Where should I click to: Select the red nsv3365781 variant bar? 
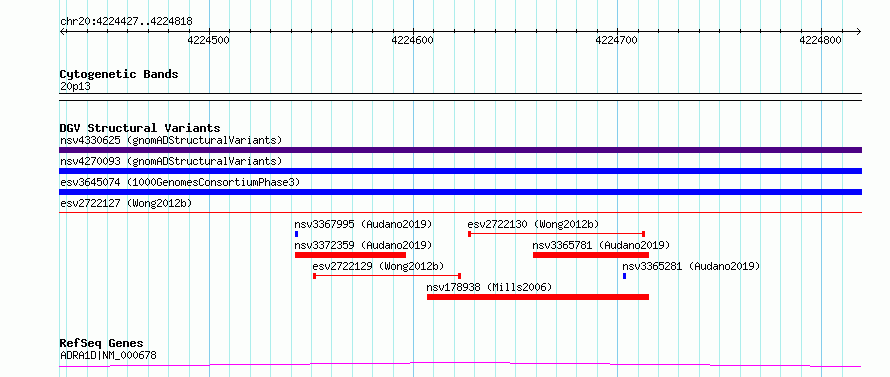pos(591,255)
